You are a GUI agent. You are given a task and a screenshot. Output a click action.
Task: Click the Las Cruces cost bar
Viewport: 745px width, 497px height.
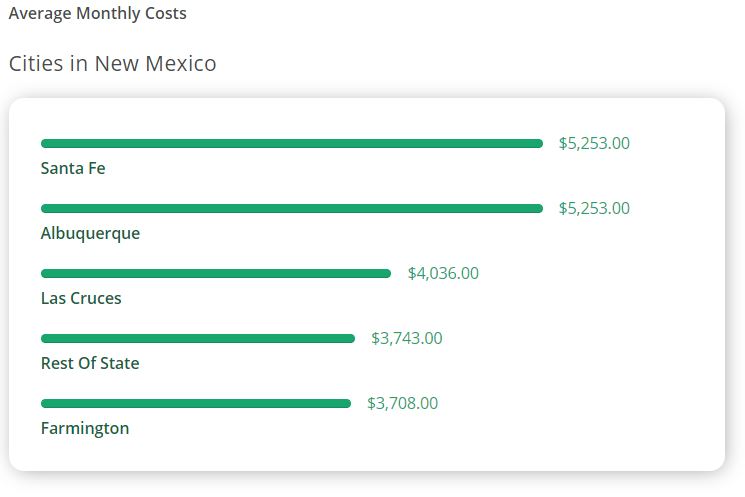coord(216,274)
